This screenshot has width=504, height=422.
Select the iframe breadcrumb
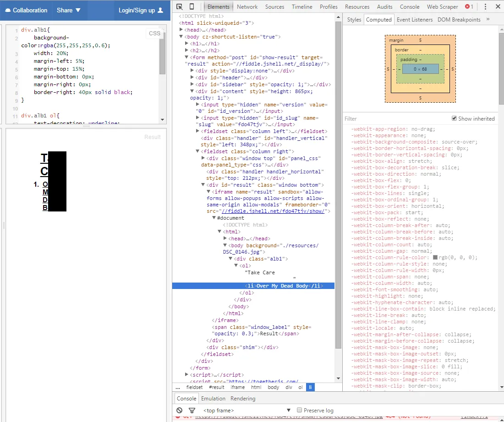click(237, 387)
